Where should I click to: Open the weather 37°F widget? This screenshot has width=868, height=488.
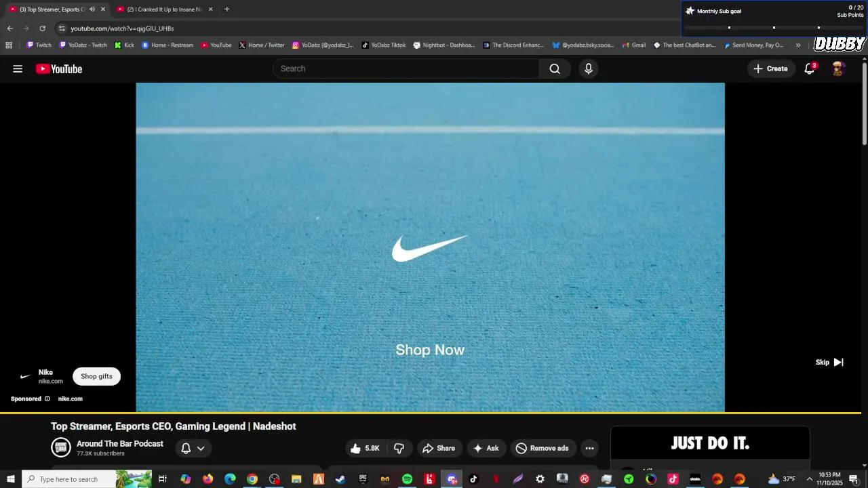pos(781,479)
